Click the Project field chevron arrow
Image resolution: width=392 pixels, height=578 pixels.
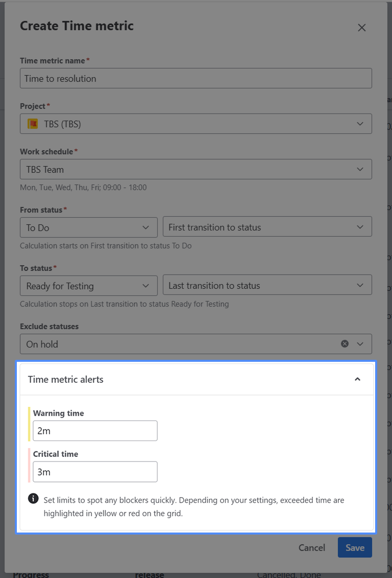(x=360, y=124)
